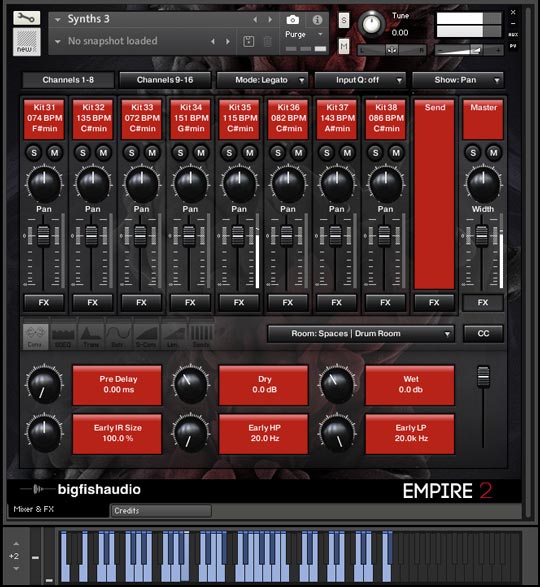Open Room: Spaces | Drum Room dropdown

(361, 334)
